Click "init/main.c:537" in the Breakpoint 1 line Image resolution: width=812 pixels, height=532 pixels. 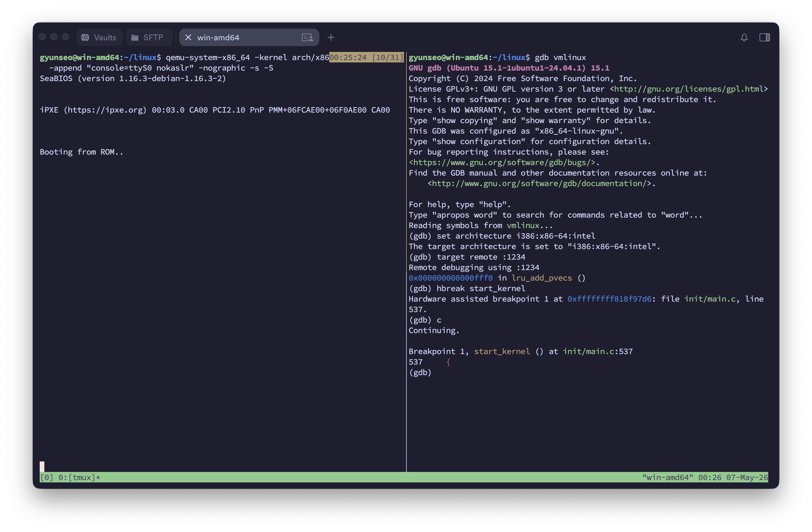coord(597,351)
